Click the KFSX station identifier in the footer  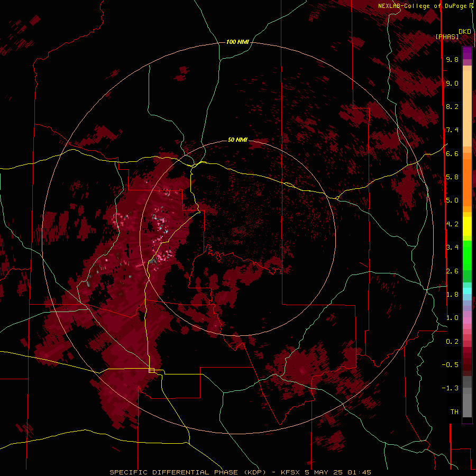point(291,472)
